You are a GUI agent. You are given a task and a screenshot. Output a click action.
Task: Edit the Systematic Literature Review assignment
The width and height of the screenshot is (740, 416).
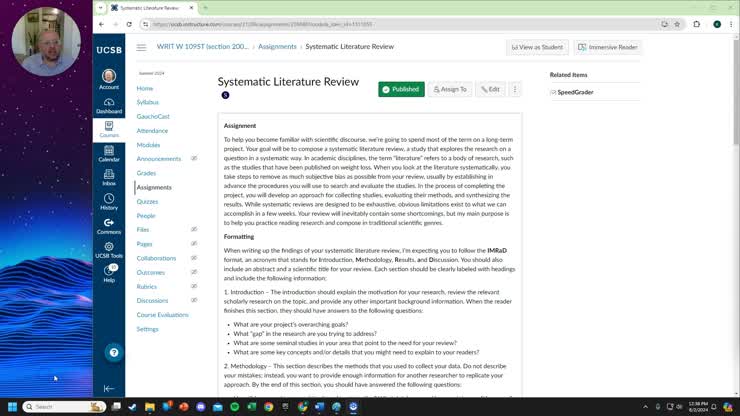pos(490,89)
